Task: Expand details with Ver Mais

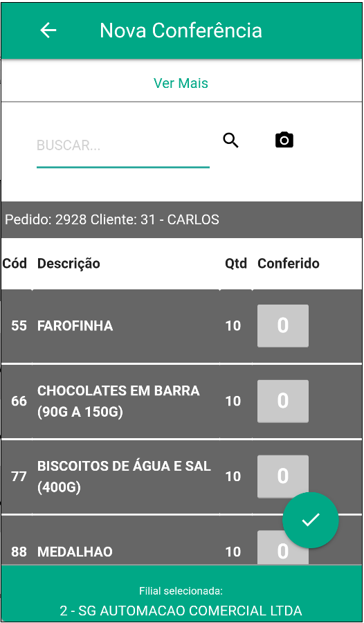Action: (181, 83)
